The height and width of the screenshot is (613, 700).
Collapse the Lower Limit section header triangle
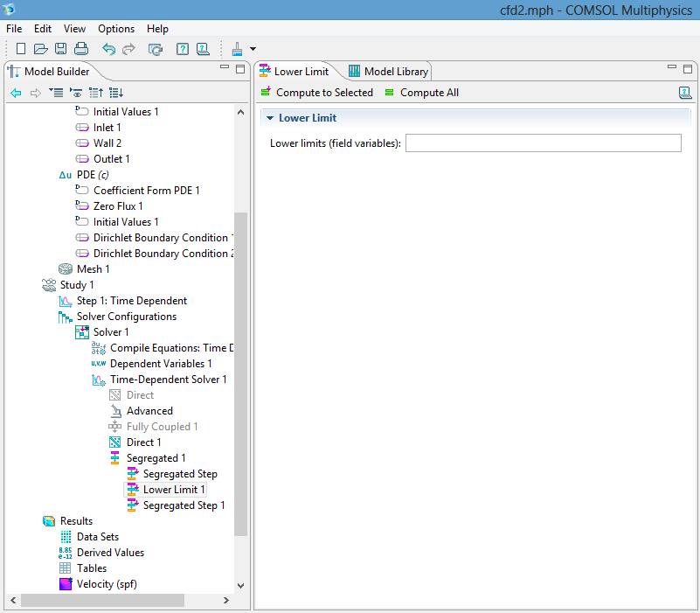[x=270, y=118]
